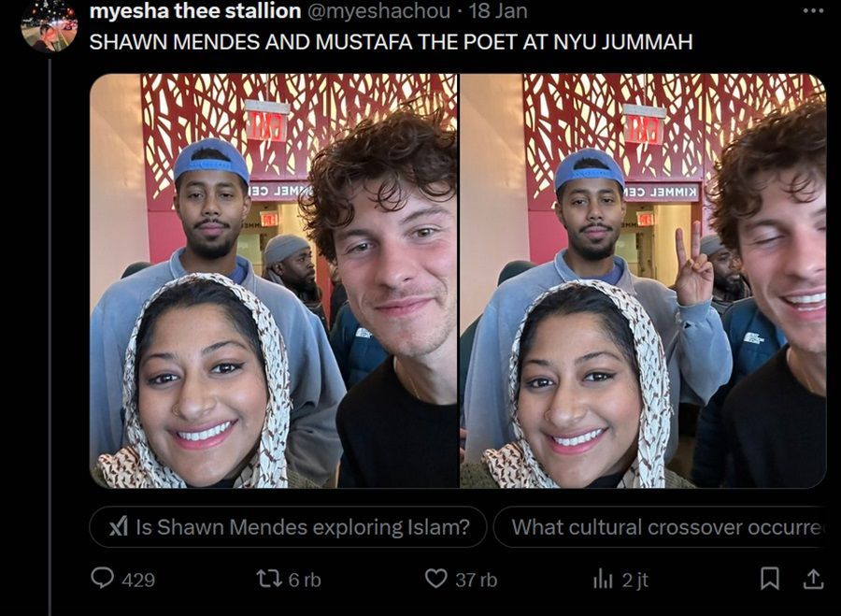The image size is (841, 616).
Task: Open myesha thee stallion display name
Action: [195, 10]
